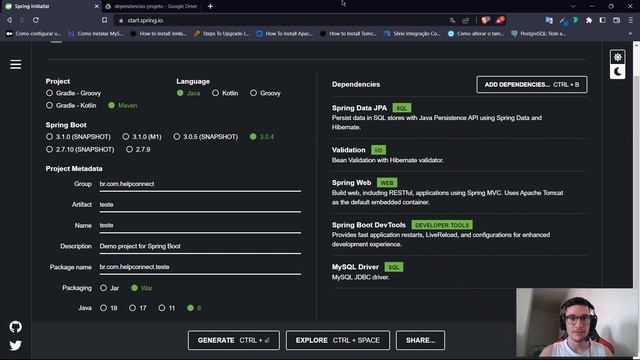Viewport: 640px width, 360px height.
Task: Choose Spring Boot 2.7.9
Action: coord(138,149)
